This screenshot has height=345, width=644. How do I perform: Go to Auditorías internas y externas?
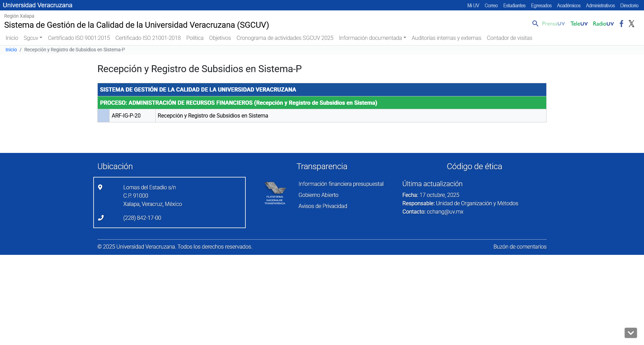click(446, 38)
